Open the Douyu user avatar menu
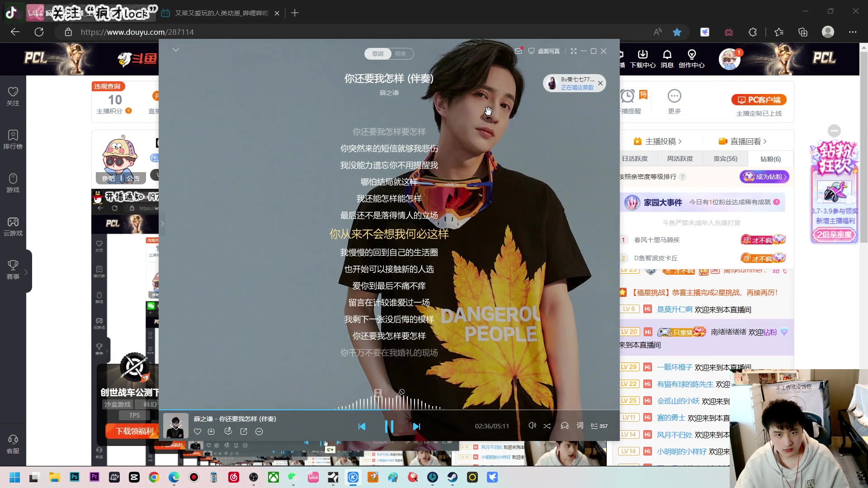The image size is (868, 488). pyautogui.click(x=730, y=59)
